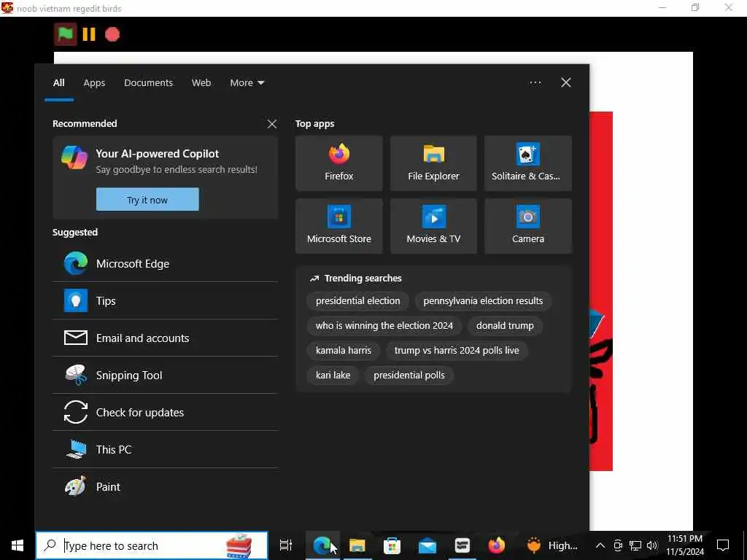Viewport: 747px width, 560px height.
Task: Switch to the Documents search tab
Action: (148, 83)
